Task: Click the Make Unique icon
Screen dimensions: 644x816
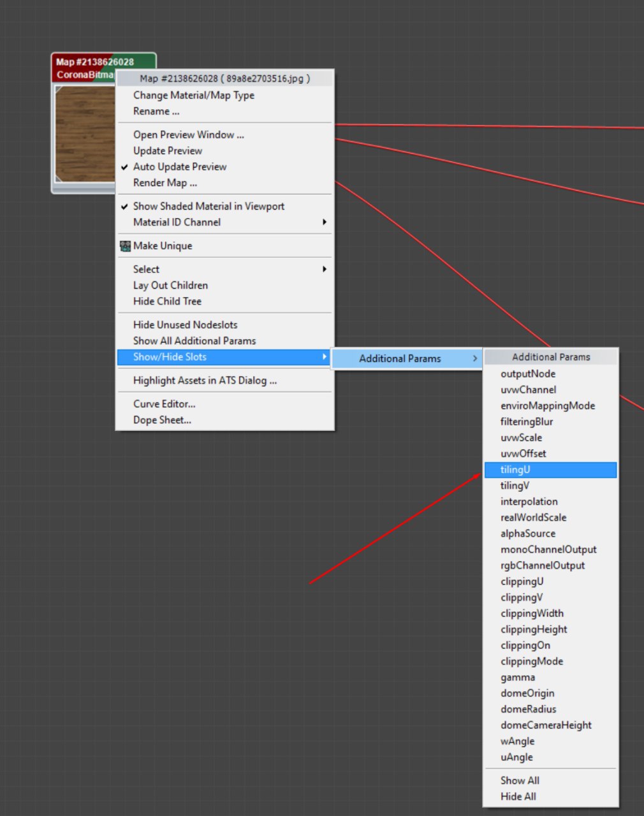Action: pos(125,246)
